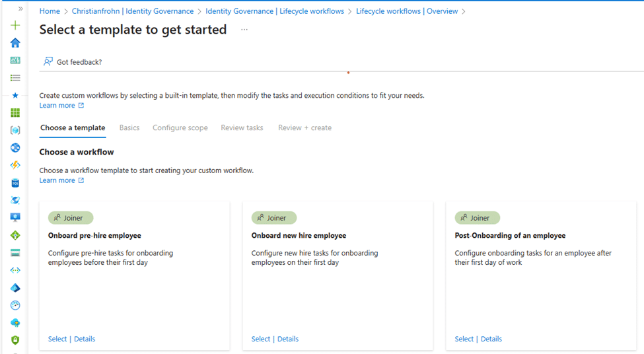Viewport: 644px width, 354px height.
Task: Go to Lifecycle workflows | Overview breadcrumb
Action: [x=406, y=11]
